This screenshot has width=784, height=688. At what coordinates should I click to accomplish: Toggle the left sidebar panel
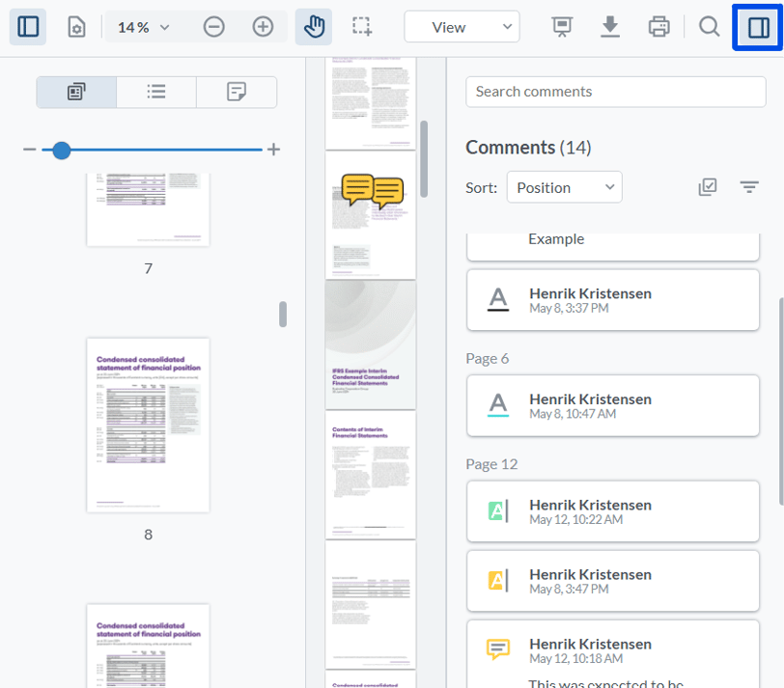(x=28, y=27)
